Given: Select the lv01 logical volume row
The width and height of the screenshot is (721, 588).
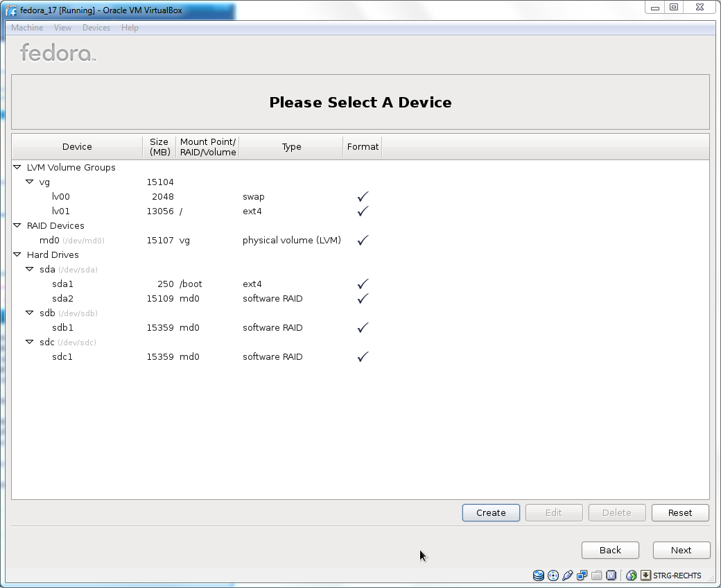Looking at the screenshot, I should pos(360,211).
